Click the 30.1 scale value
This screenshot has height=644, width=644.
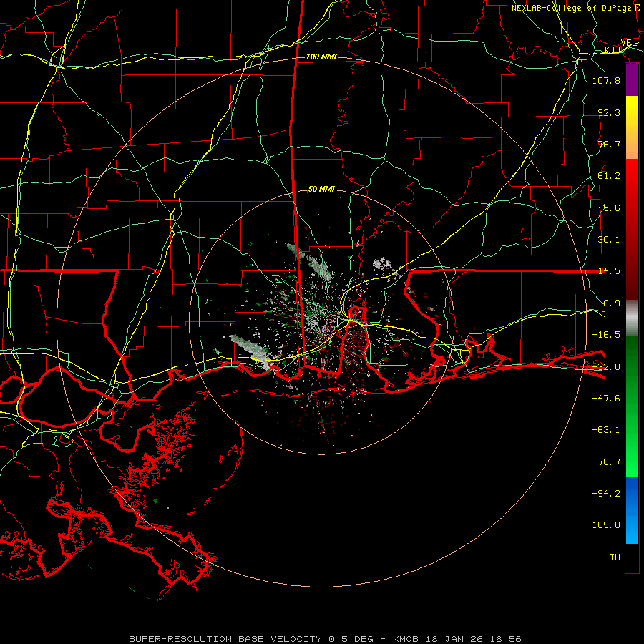609,240
